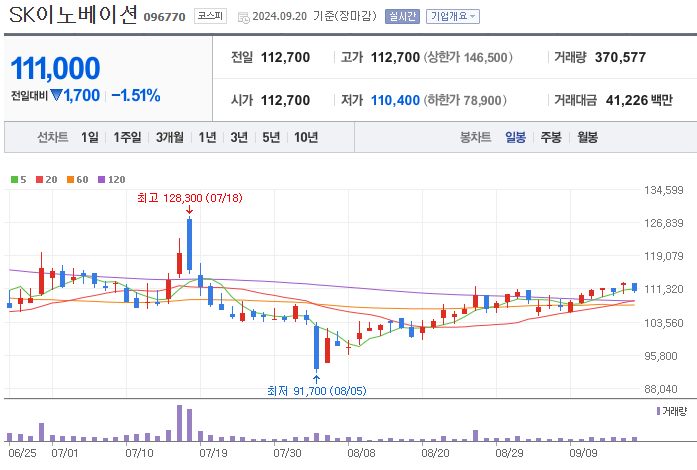Select the 1년 line chart tab
The height and width of the screenshot is (470, 697).
click(207, 137)
